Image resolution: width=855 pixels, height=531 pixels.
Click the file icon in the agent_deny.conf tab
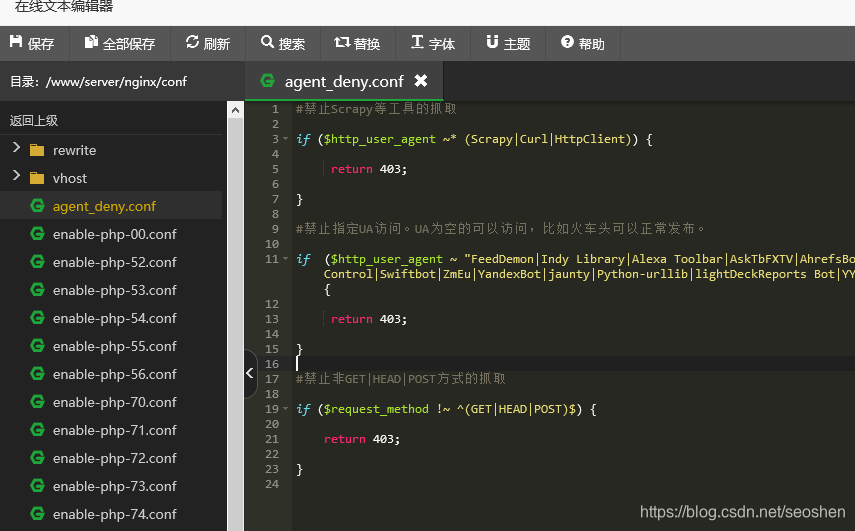coord(267,80)
